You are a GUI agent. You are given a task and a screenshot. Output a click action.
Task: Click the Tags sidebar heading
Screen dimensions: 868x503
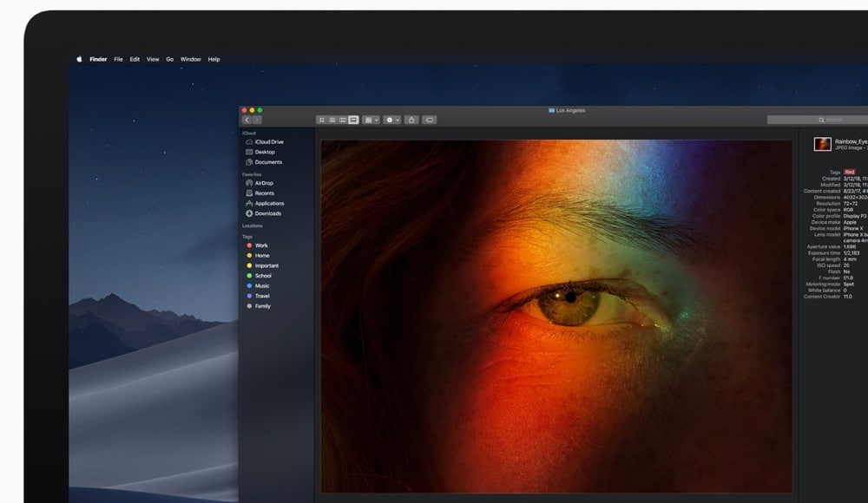[x=247, y=237]
